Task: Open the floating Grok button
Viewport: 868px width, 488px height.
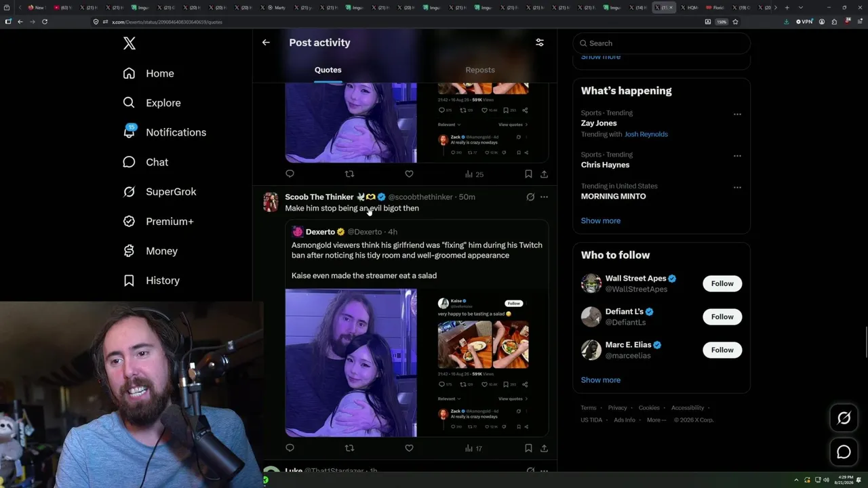Action: [844, 418]
